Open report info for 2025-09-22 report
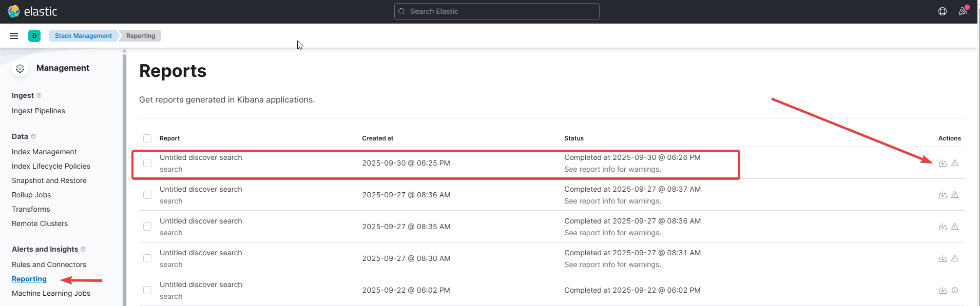 pyautogui.click(x=955, y=290)
